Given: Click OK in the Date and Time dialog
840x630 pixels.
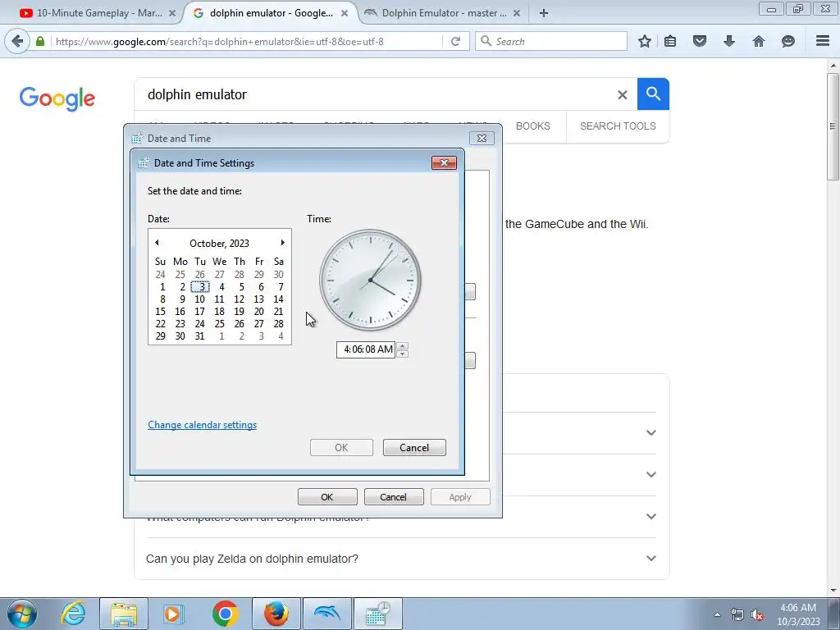Looking at the screenshot, I should (327, 497).
